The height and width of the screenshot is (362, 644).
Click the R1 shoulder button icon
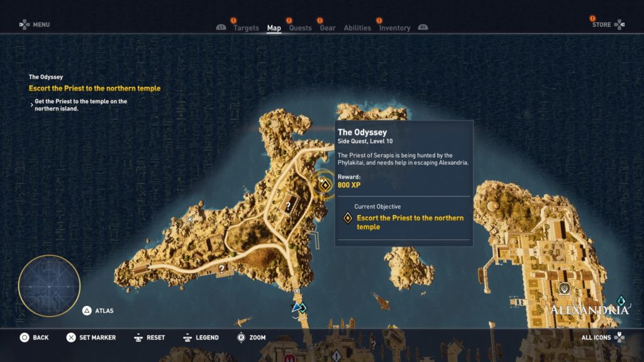tap(423, 28)
